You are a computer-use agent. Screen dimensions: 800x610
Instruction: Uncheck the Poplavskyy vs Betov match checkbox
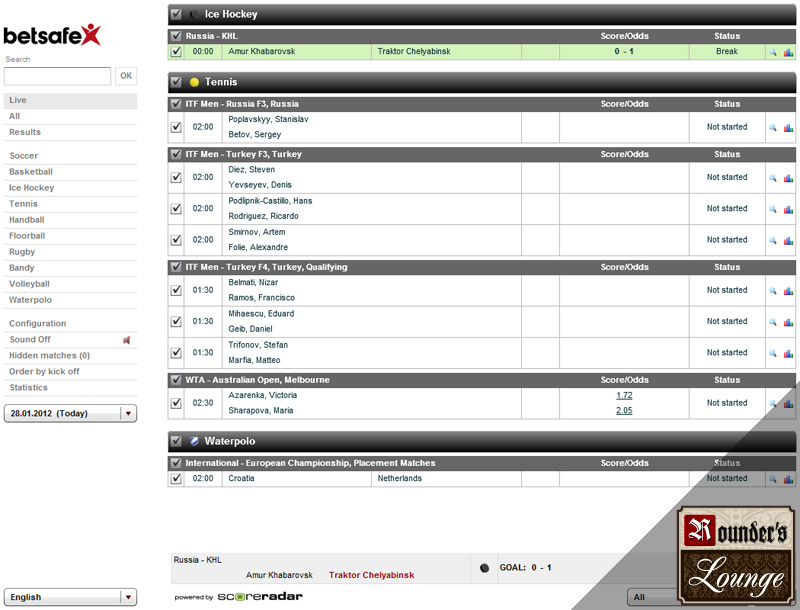pyautogui.click(x=176, y=127)
